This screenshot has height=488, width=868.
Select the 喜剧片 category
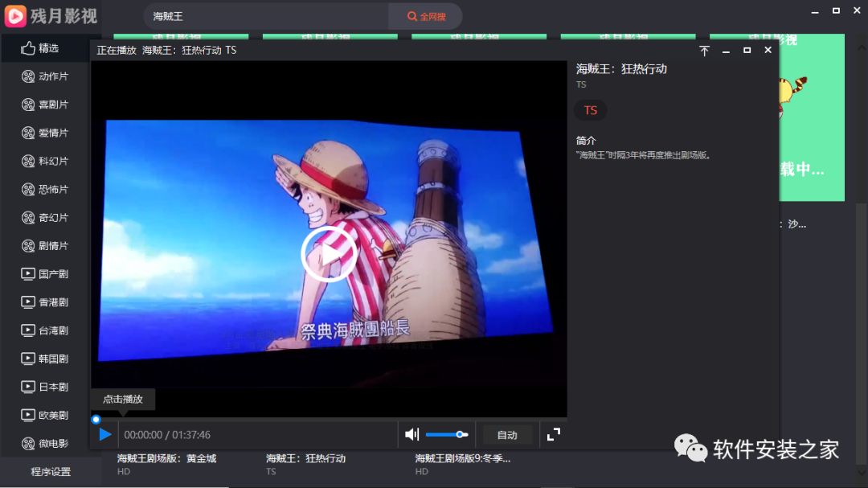pos(44,105)
